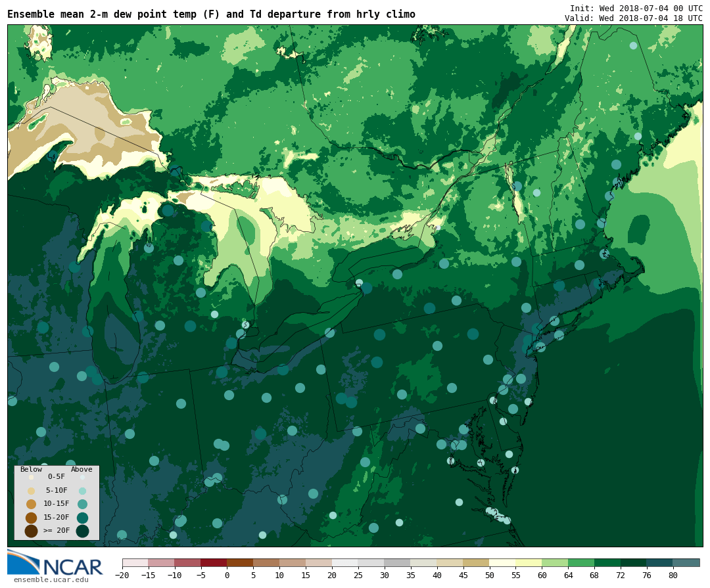Open the ensemble.ucar.edu link text
Image resolution: width=710 pixels, height=588 pixels.
pyautogui.click(x=51, y=580)
